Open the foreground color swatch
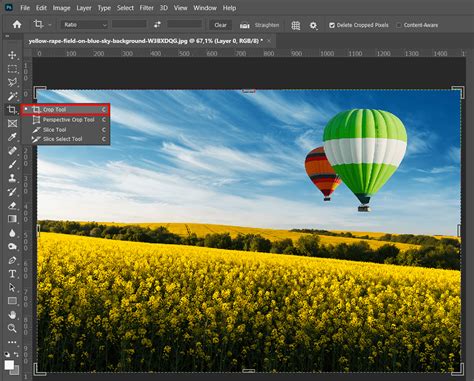This screenshot has width=474, height=381. pos(9,365)
